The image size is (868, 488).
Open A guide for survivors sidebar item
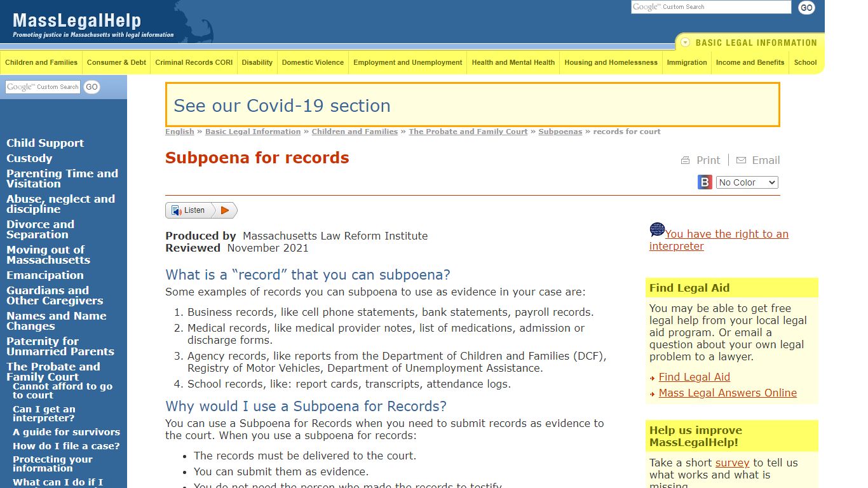(66, 432)
